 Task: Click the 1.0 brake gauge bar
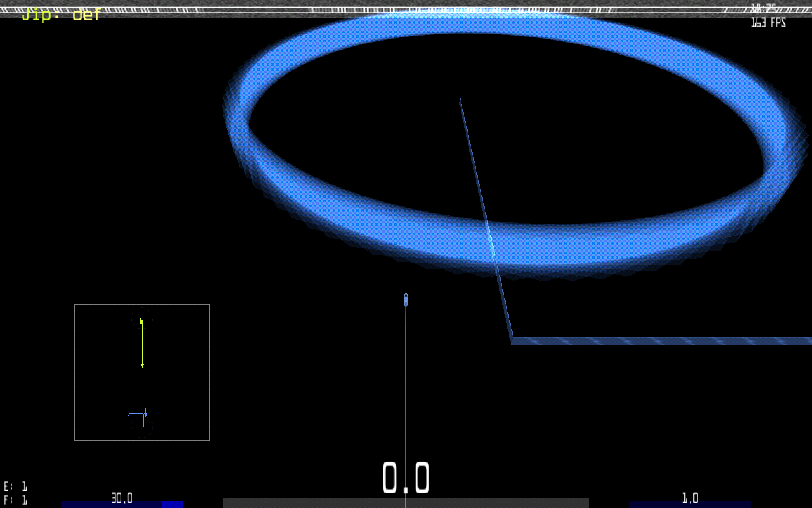tap(690, 504)
